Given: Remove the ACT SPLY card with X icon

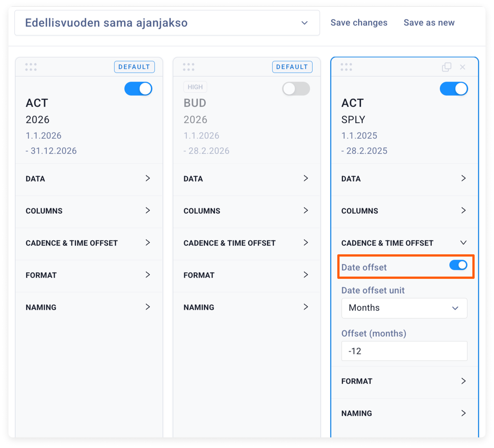Looking at the screenshot, I should tap(462, 67).
